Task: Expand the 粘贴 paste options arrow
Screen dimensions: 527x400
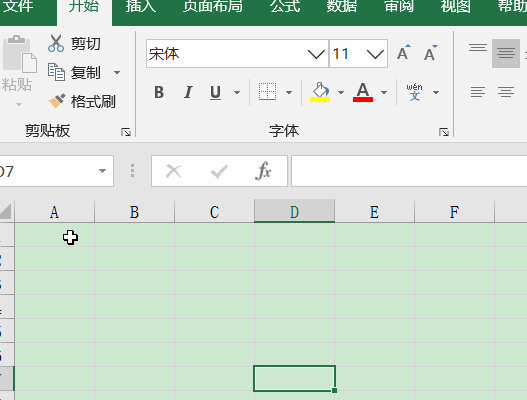Action: coord(19,105)
